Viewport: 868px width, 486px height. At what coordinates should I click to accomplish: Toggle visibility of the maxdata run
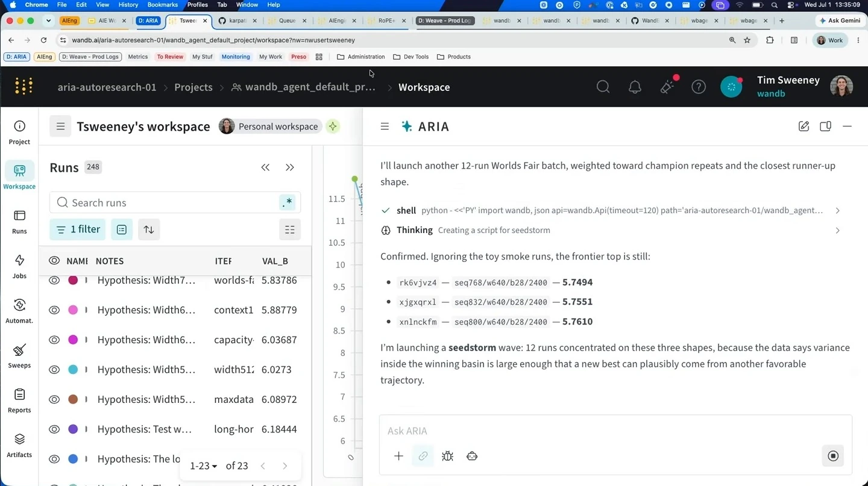click(x=54, y=399)
